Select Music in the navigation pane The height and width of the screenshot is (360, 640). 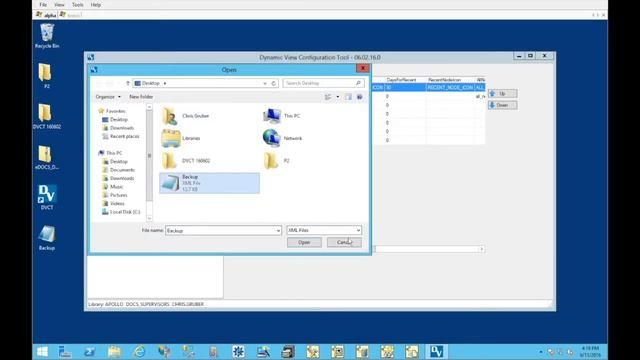(113, 187)
